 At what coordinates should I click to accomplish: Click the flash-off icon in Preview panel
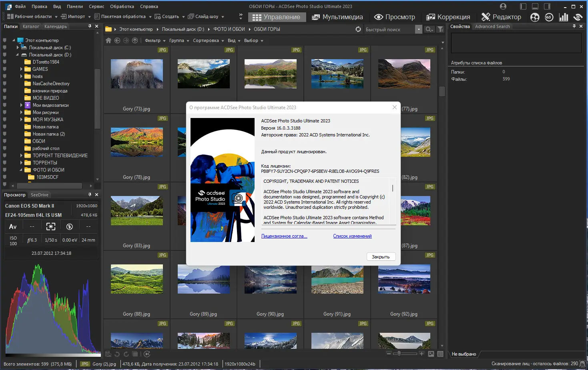(70, 226)
